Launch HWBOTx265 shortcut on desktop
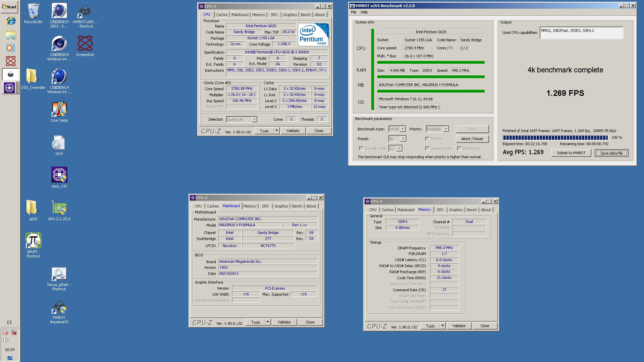Viewport: 644px width, 362px height. click(x=85, y=15)
